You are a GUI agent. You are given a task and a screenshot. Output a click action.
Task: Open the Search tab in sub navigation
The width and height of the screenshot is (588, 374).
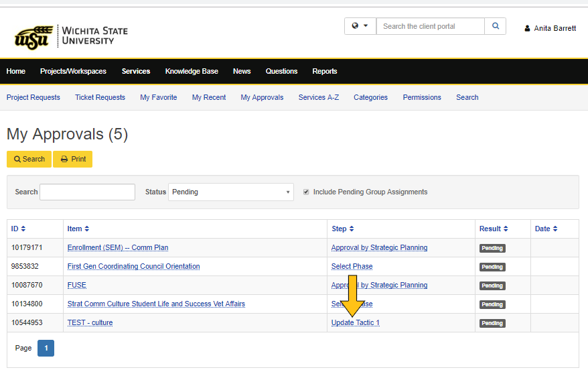467,98
